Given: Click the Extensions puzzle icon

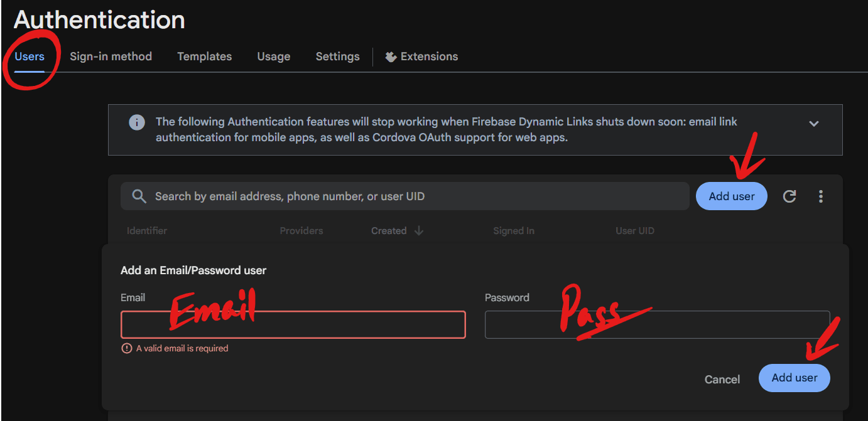Looking at the screenshot, I should point(391,56).
